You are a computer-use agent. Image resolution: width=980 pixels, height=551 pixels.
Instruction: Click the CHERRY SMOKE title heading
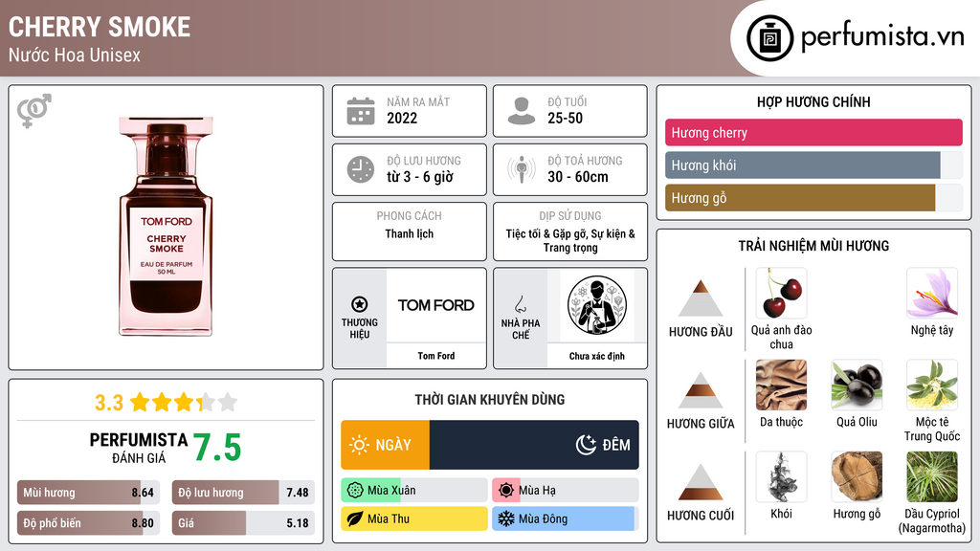click(100, 27)
